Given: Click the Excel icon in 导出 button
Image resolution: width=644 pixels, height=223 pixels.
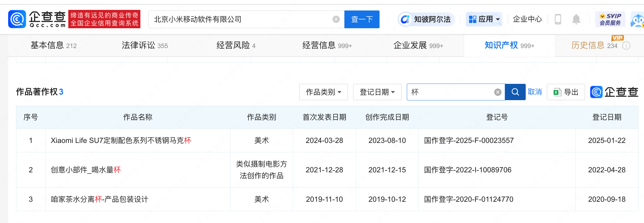Looking at the screenshot, I should (557, 92).
